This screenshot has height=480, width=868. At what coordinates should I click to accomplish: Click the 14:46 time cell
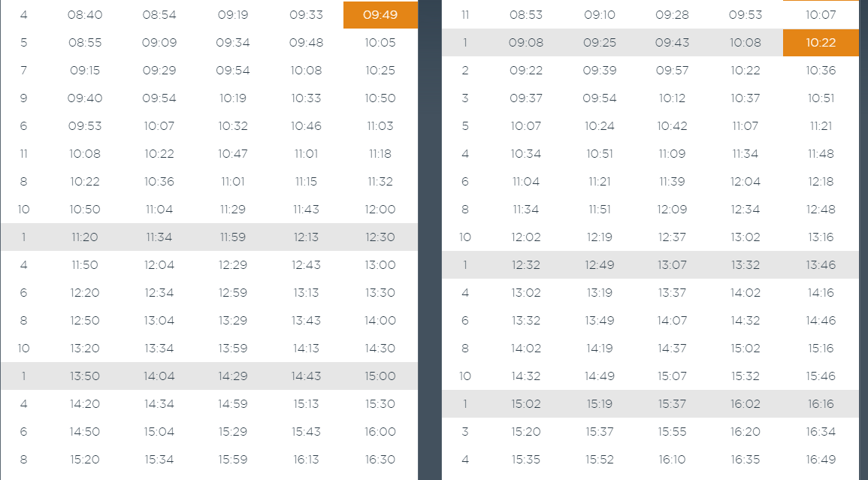821,321
